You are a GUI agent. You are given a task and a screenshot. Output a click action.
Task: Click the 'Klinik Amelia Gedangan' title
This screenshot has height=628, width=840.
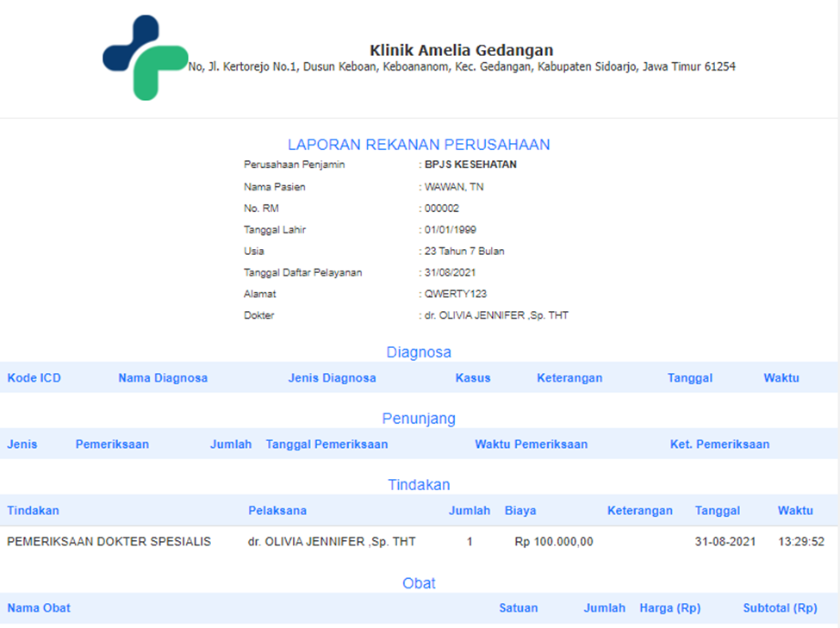point(461,50)
